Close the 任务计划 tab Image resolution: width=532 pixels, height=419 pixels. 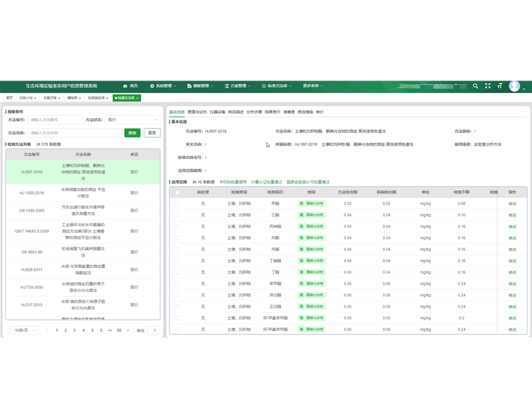coord(35,98)
